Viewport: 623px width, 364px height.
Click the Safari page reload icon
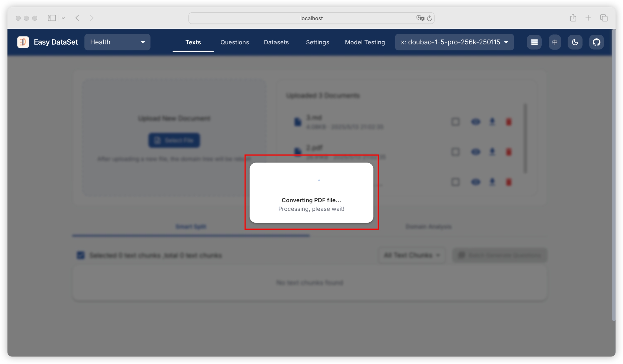tap(429, 18)
